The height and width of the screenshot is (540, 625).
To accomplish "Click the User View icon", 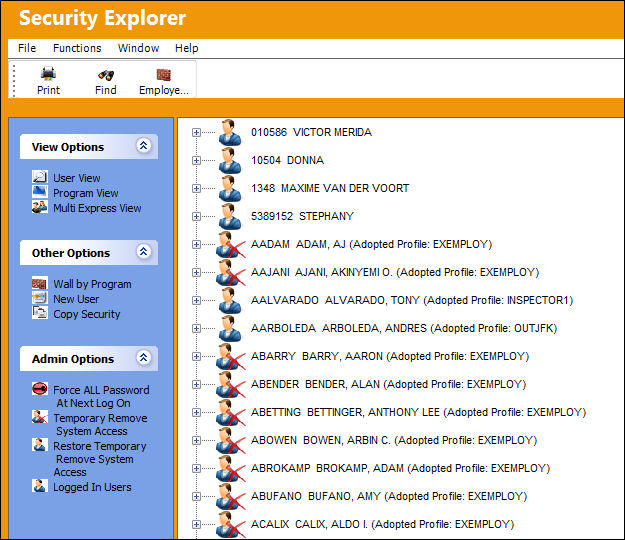I will tap(40, 177).
